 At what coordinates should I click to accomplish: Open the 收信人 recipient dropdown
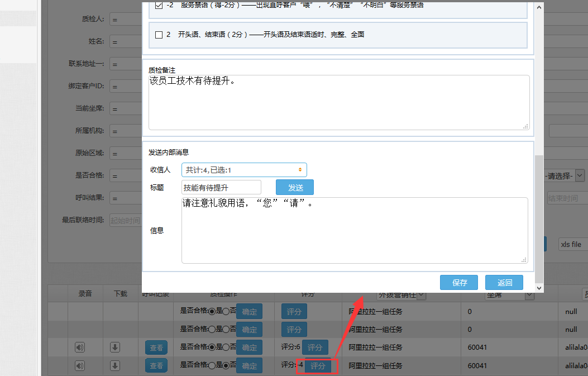[x=244, y=170]
